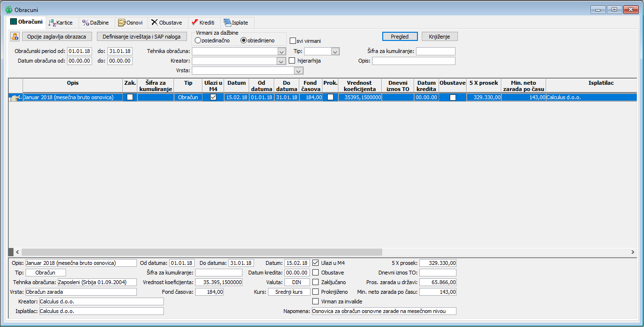The height and width of the screenshot is (327, 644).
Task: Click the Pregled button
Action: coord(400,37)
